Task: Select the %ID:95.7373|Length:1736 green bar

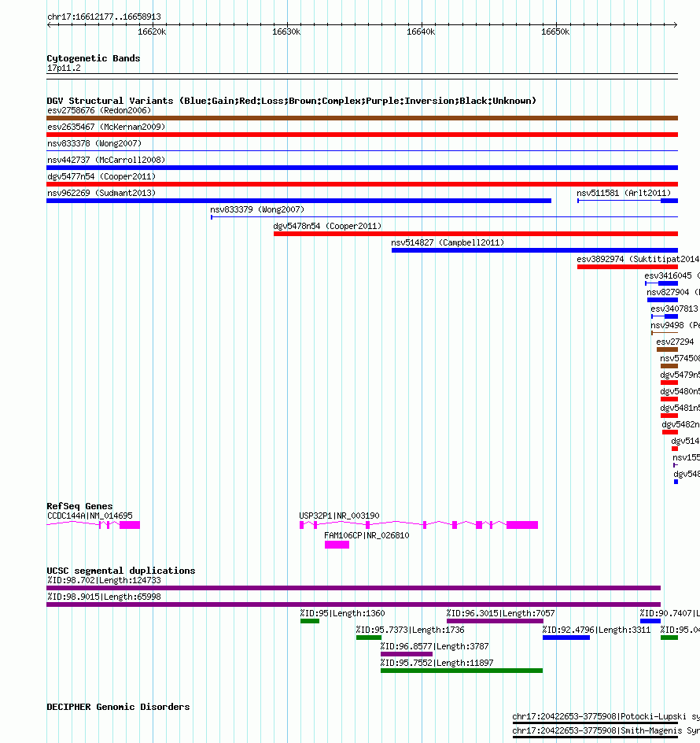Action: (x=368, y=638)
